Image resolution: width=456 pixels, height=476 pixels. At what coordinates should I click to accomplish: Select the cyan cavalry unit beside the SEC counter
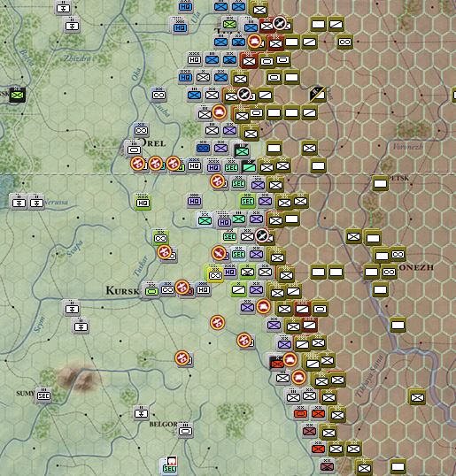tap(249, 166)
